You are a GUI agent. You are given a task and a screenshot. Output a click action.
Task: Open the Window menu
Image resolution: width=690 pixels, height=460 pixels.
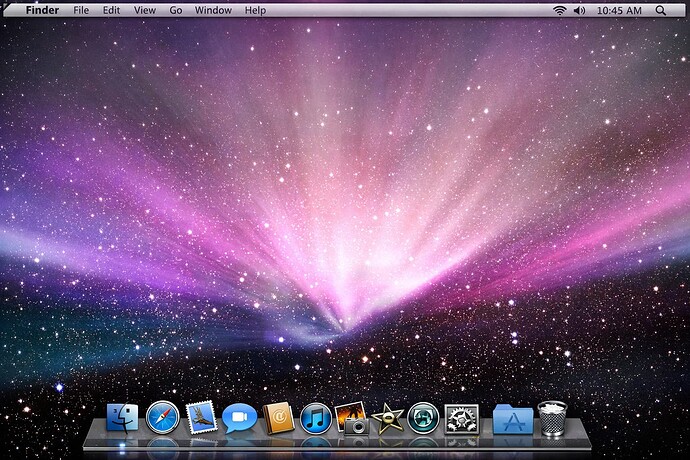coord(213,10)
